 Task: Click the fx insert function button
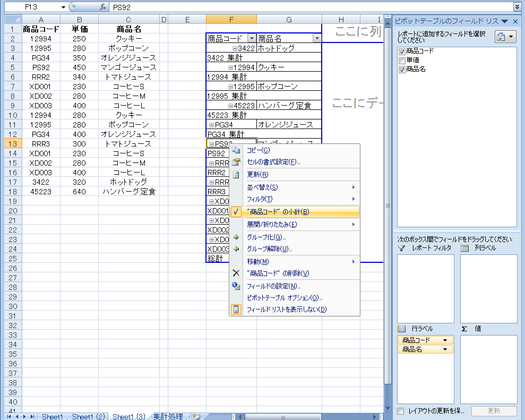pyautogui.click(x=104, y=7)
